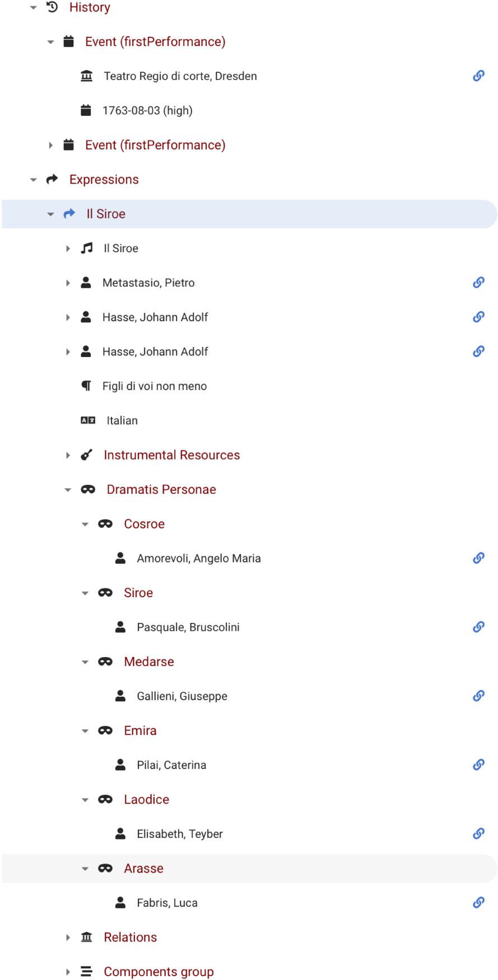Image resolution: width=498 pixels, height=980 pixels.
Task: Click the Figli di voi non meno text
Action: coord(154,386)
